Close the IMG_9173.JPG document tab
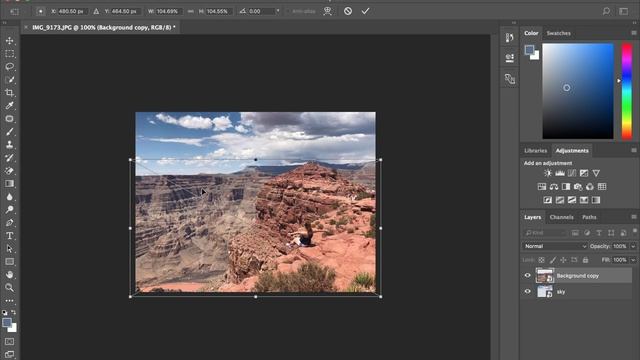Image resolution: width=640 pixels, height=360 pixels. tap(26, 27)
